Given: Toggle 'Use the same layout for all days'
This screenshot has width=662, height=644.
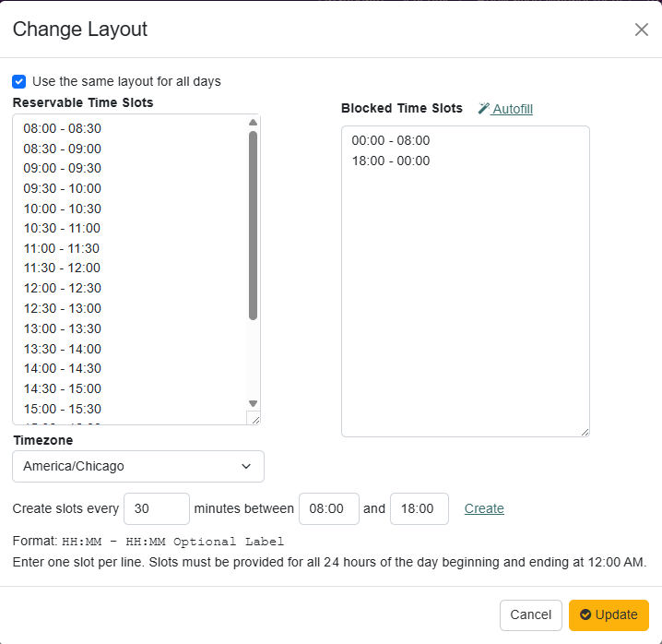Looking at the screenshot, I should pyautogui.click(x=19, y=81).
